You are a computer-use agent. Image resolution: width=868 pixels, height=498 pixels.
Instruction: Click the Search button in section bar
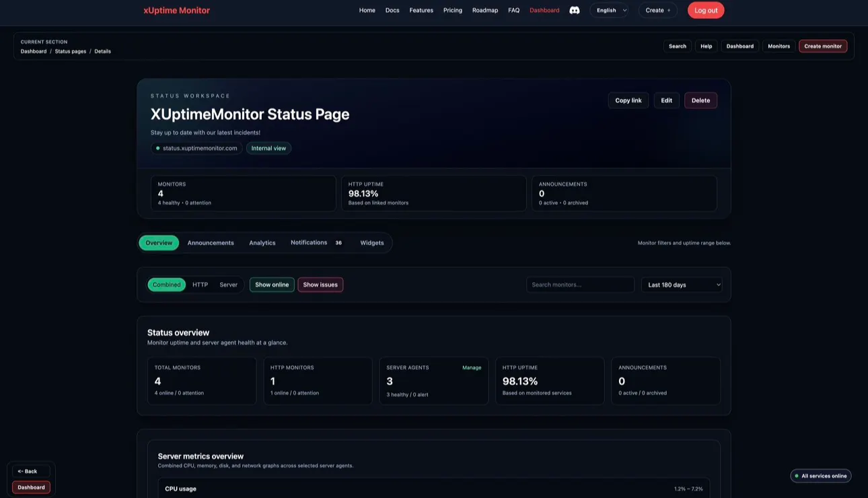(678, 46)
